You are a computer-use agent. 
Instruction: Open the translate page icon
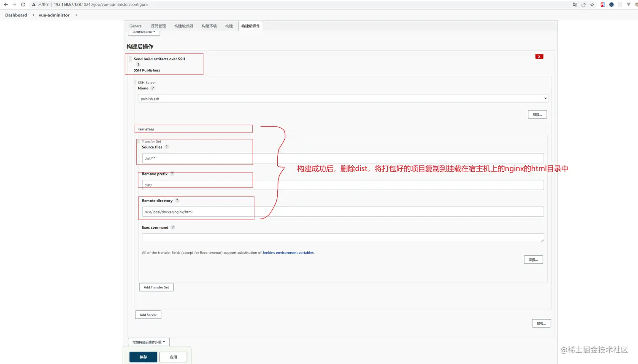click(575, 5)
